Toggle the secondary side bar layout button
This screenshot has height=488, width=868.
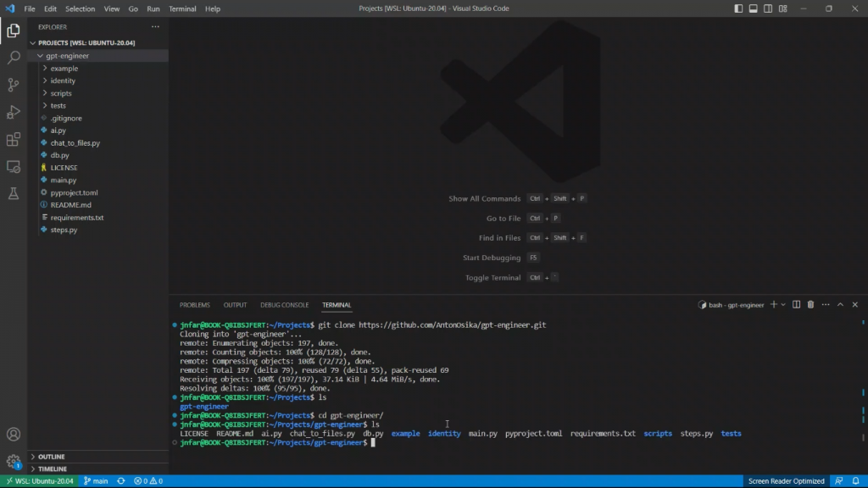coord(766,8)
